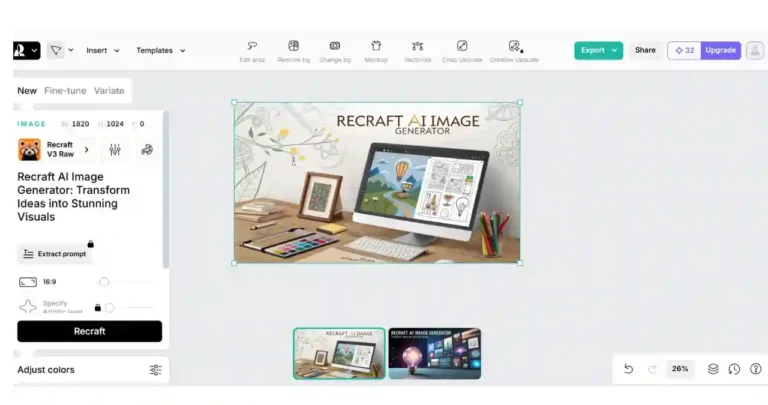Click the 16:9 ratio label

pos(49,282)
